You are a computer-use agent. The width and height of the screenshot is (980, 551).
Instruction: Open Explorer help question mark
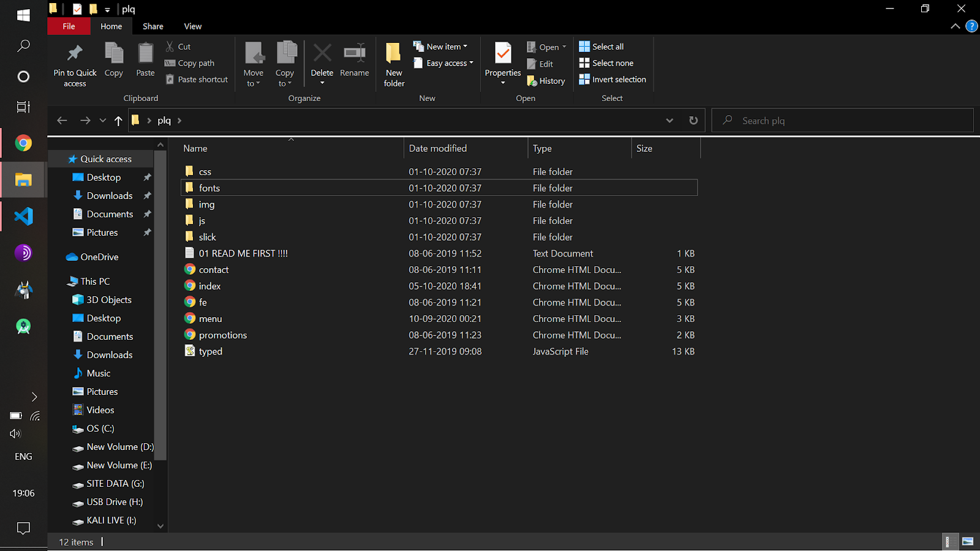pos(971,26)
